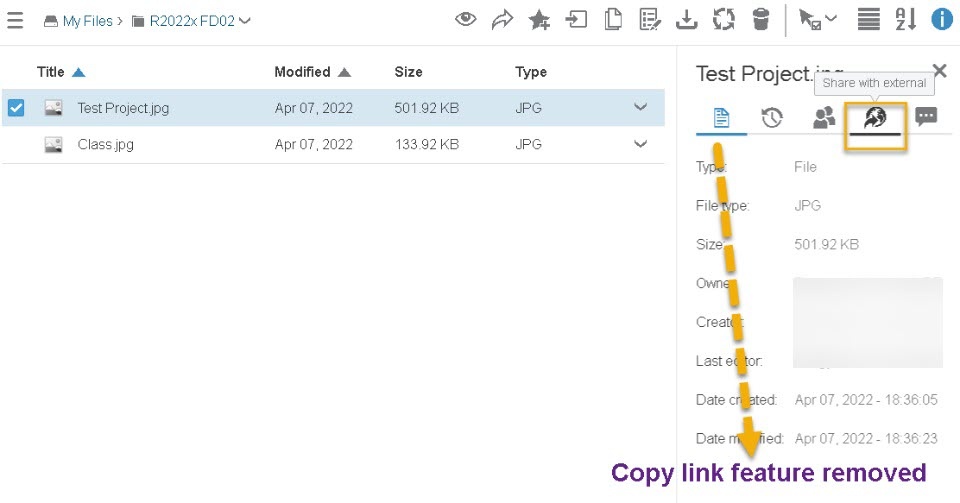Click the blue information icon
This screenshot has height=503, width=960.
(x=941, y=19)
